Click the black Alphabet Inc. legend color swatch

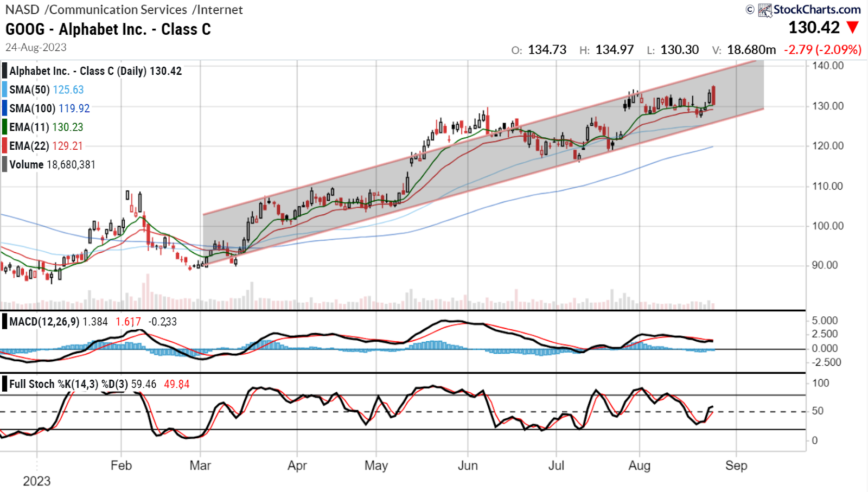point(4,71)
